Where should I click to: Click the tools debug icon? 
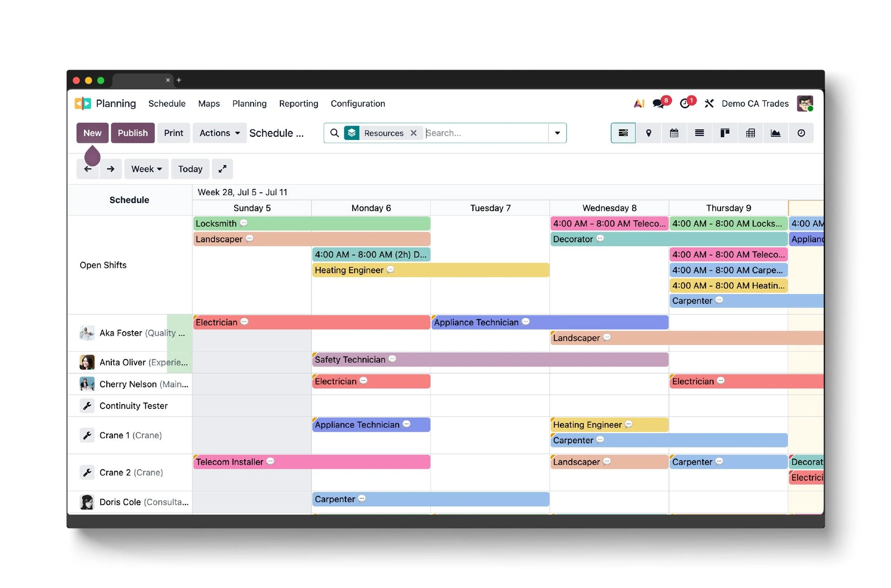point(709,103)
